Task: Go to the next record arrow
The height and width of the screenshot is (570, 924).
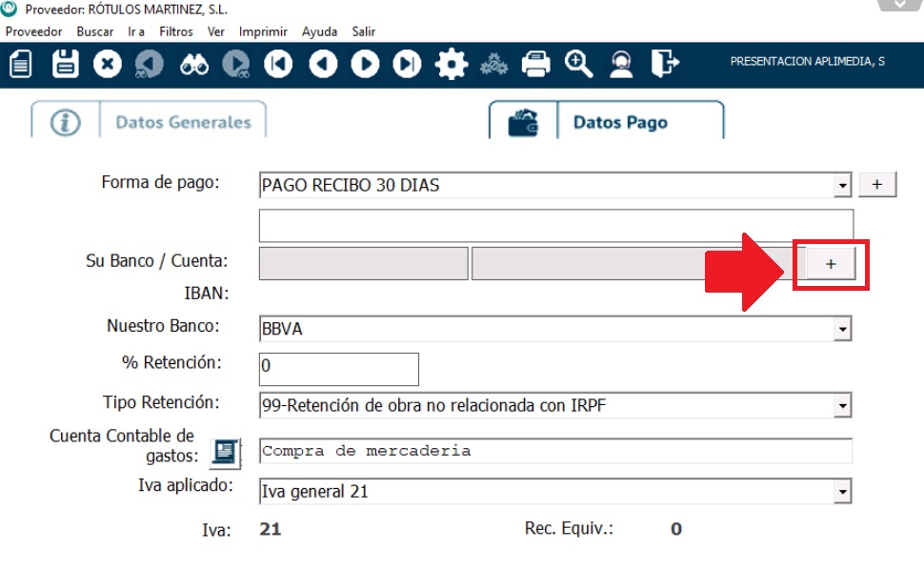Action: click(x=365, y=64)
